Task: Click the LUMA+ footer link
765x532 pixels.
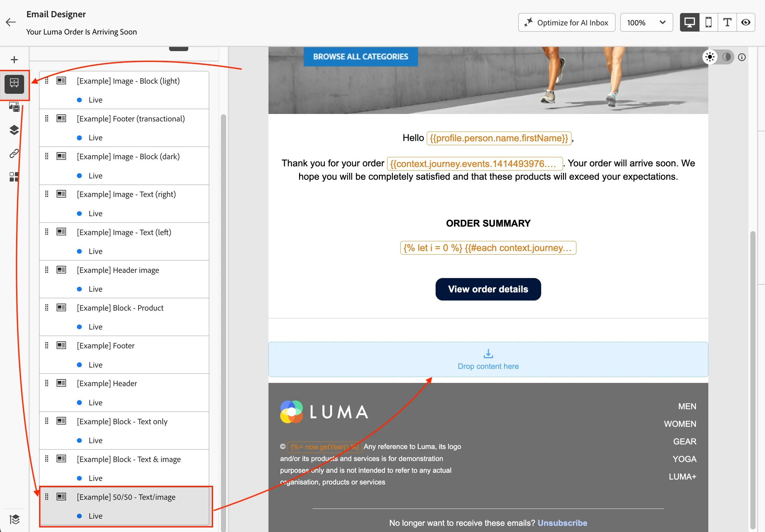Action: [682, 477]
